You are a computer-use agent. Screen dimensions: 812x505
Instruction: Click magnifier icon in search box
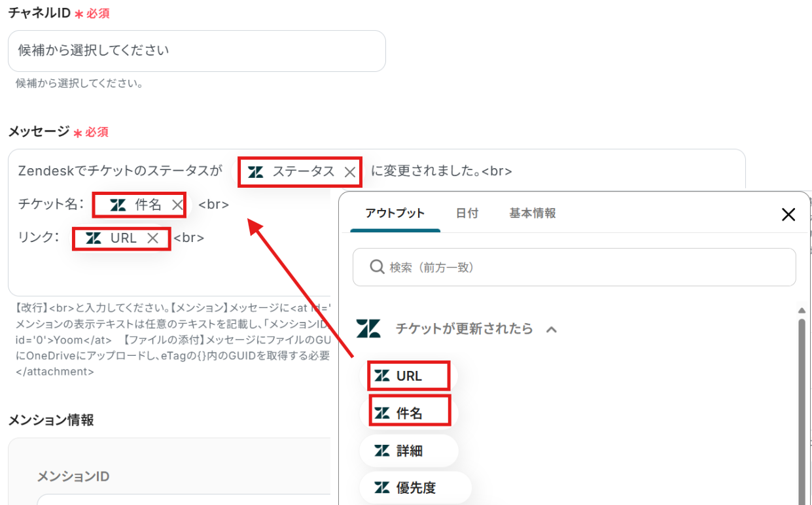point(377,267)
